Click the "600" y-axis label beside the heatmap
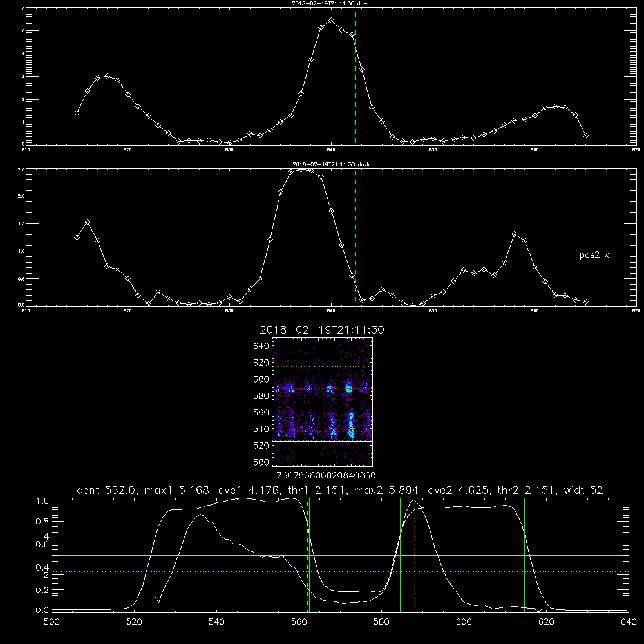Viewport: 644px width, 644px height. point(261,379)
